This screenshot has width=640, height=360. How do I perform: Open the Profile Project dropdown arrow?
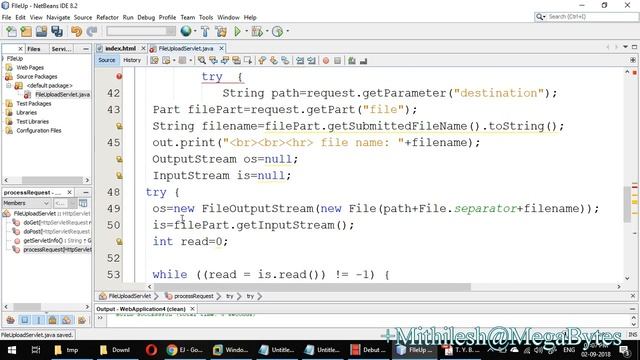(x=288, y=31)
